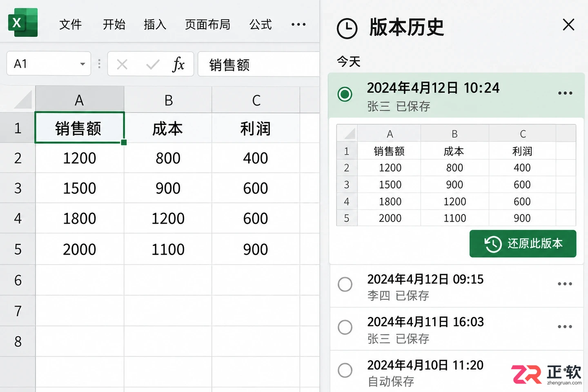This screenshot has width=588, height=392.
Task: Click the fill handle of cell A1
Action: coord(124,143)
